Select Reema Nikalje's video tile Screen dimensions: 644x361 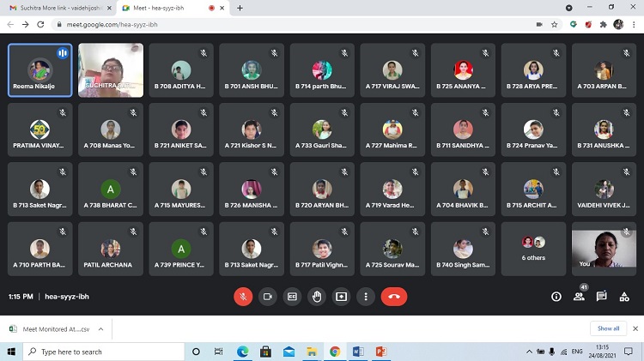point(39,70)
